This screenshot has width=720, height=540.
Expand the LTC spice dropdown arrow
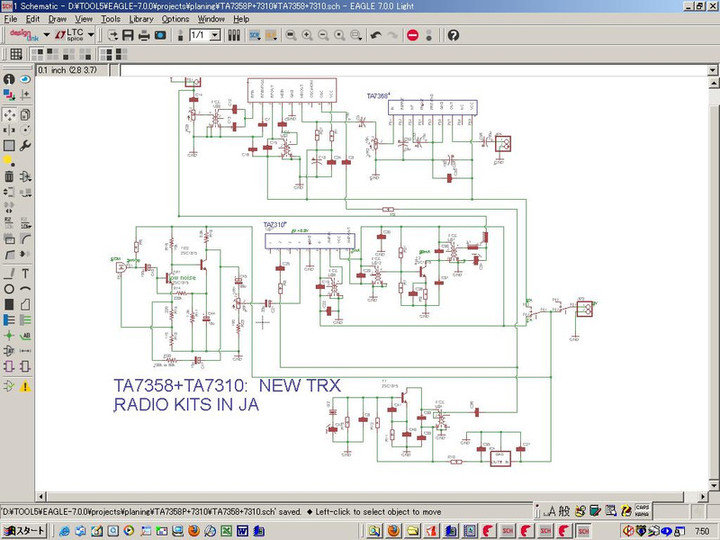coord(91,35)
